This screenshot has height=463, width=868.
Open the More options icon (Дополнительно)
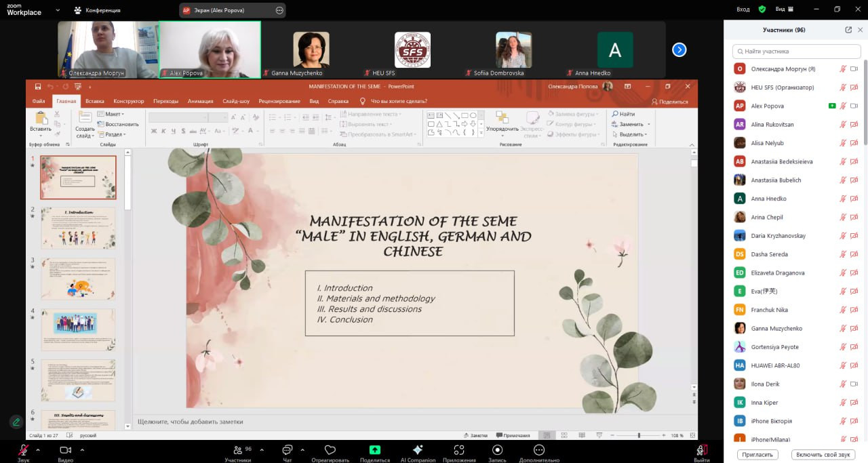click(539, 450)
